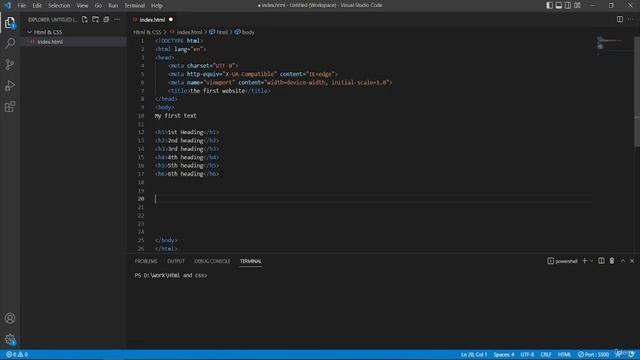The image size is (640, 360).
Task: Toggle the primary side bar layout icon
Action: coord(549,5)
